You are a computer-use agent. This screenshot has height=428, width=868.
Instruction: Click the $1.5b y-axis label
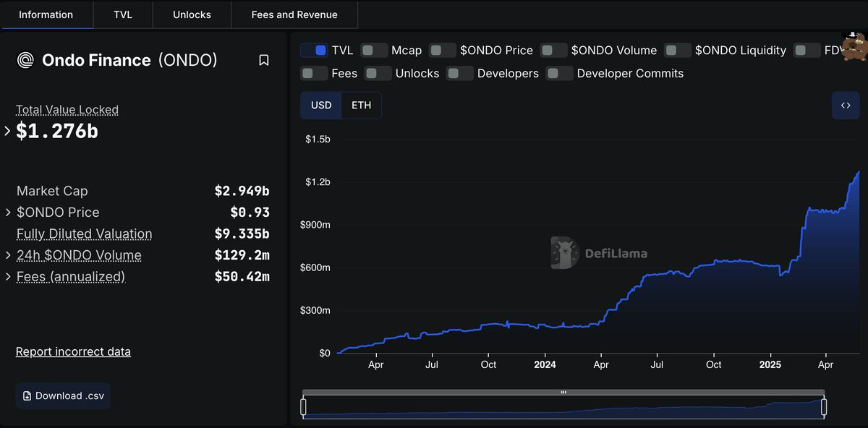318,139
